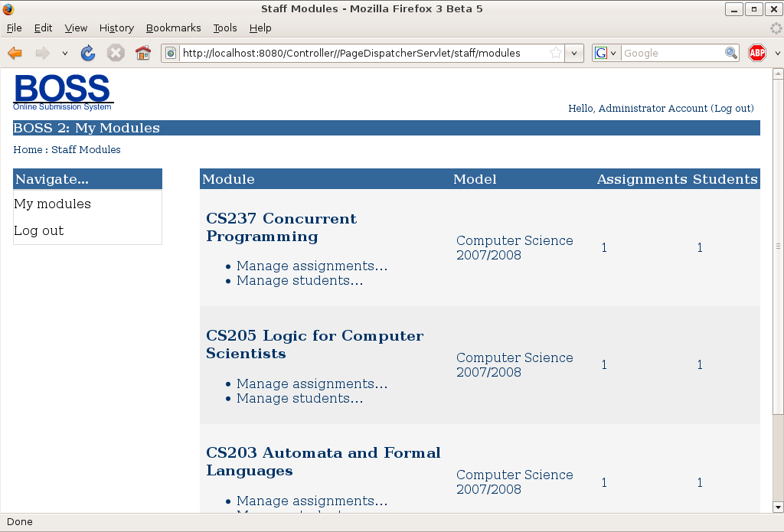
Task: Click the Back arrow navigation button
Action: [15, 53]
